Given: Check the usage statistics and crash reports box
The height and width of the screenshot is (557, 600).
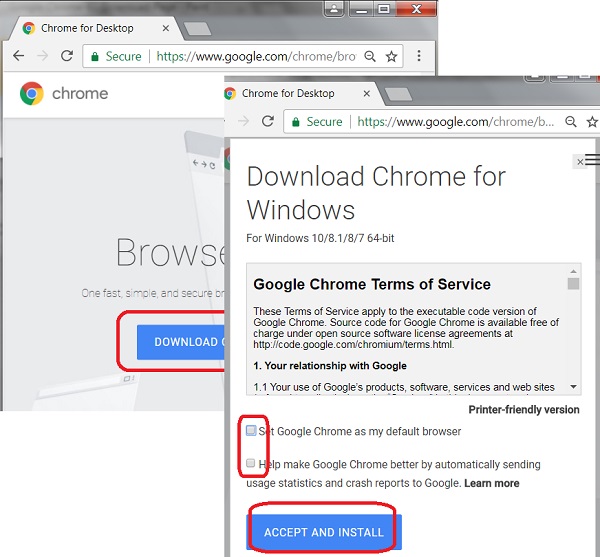Looking at the screenshot, I should [251, 463].
